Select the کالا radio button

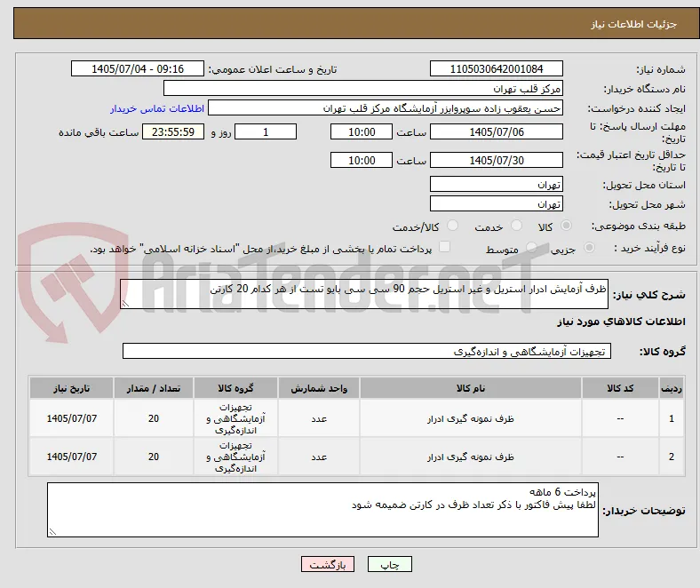[566, 226]
